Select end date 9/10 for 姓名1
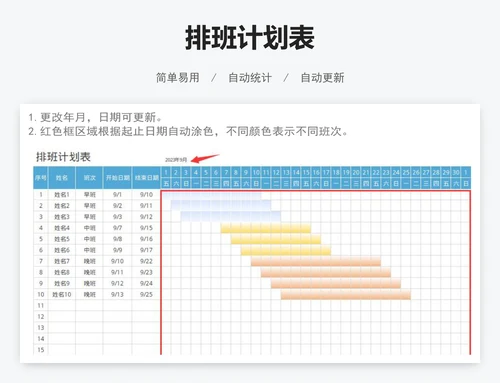 click(146, 195)
